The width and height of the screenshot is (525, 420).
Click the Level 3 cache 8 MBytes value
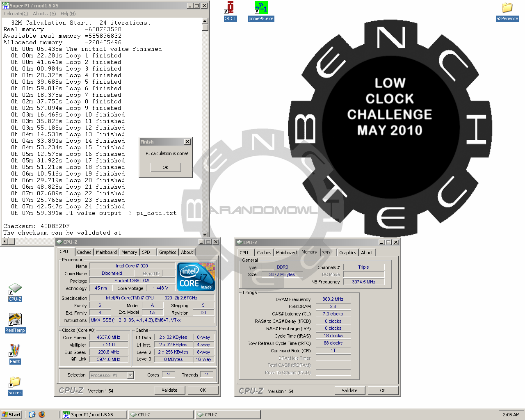click(x=173, y=359)
